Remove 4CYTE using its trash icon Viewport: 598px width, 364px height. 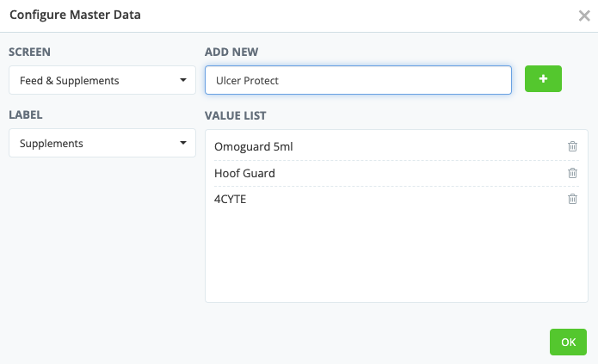572,199
